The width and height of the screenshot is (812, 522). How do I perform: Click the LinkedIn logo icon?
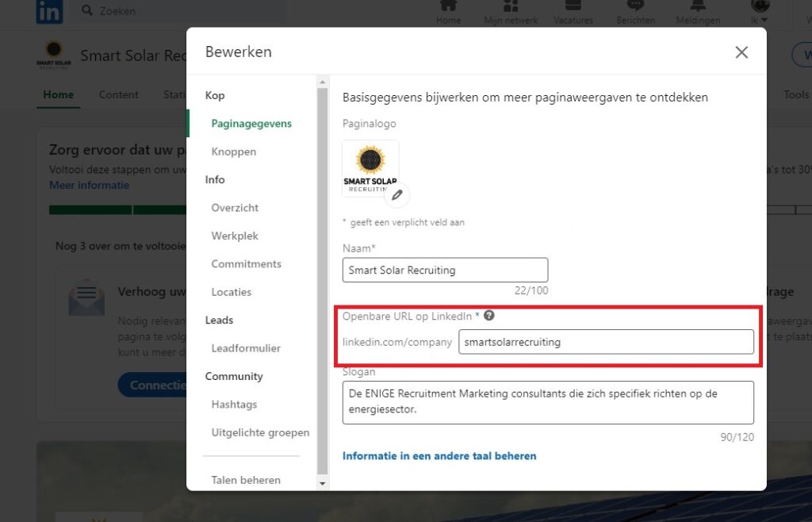click(x=49, y=11)
